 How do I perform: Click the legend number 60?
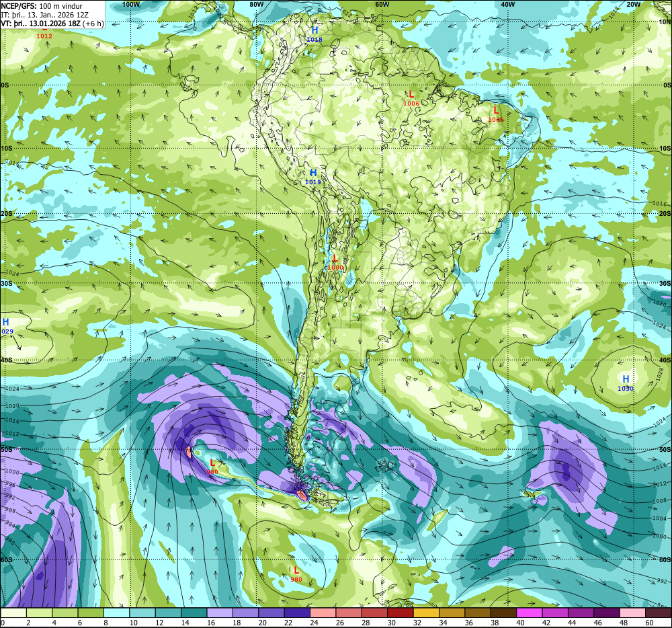[649, 623]
